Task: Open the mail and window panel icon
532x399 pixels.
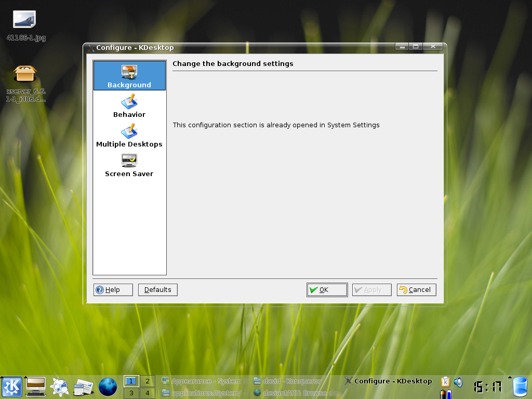Action: [84, 387]
